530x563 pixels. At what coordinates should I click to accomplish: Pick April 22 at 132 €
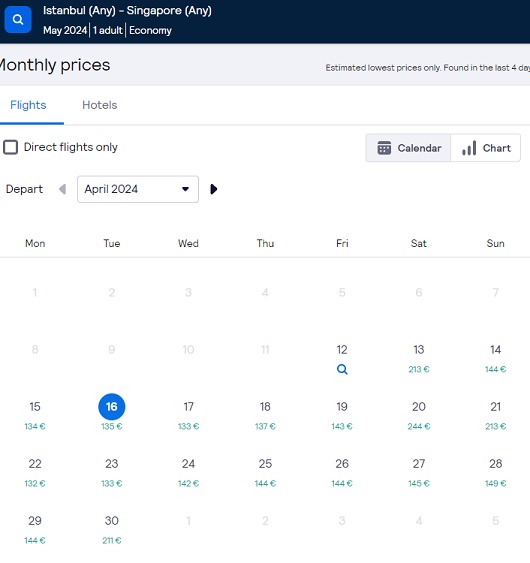[35, 473]
